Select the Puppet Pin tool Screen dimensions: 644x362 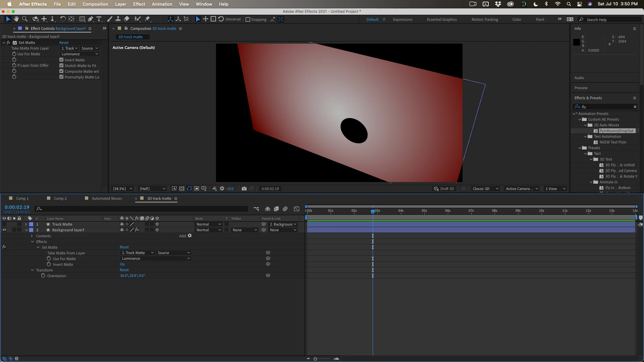click(x=148, y=19)
